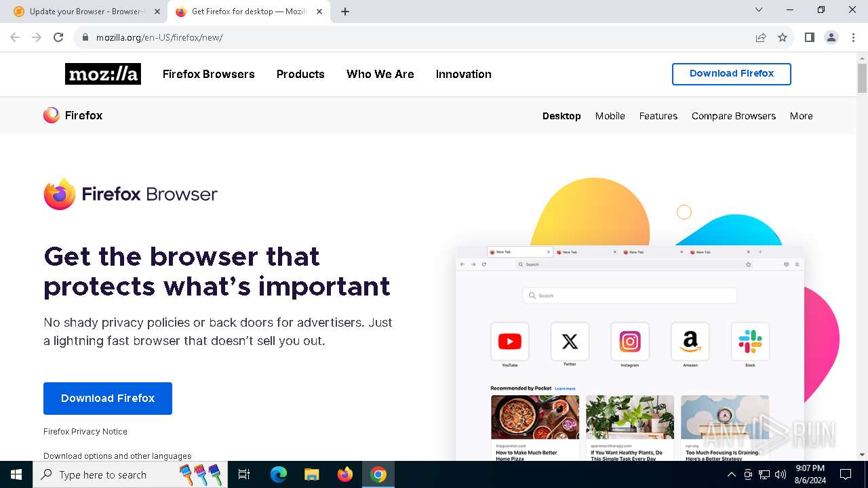
Task: Open Task View on the taskbar
Action: click(x=244, y=474)
